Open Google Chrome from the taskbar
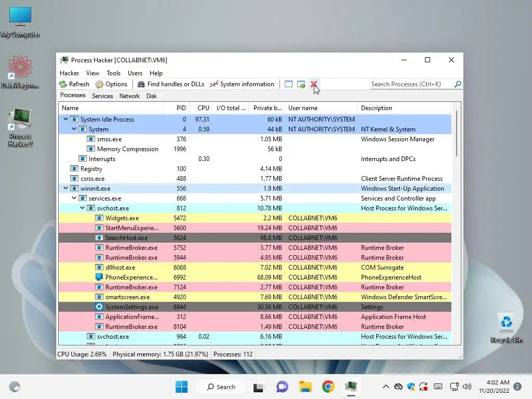The width and height of the screenshot is (532, 399). click(x=328, y=387)
